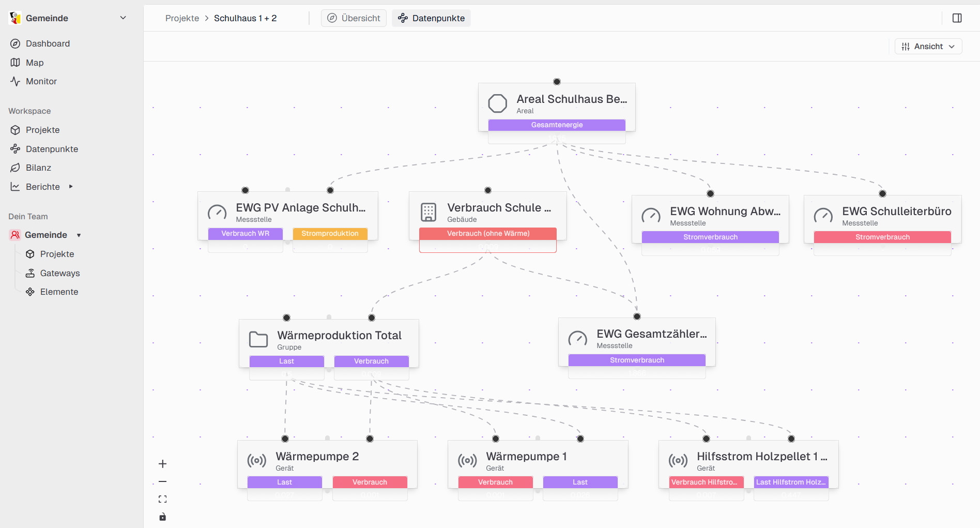Click the Map icon in sidebar
Viewport: 980px width, 528px height.
16,63
